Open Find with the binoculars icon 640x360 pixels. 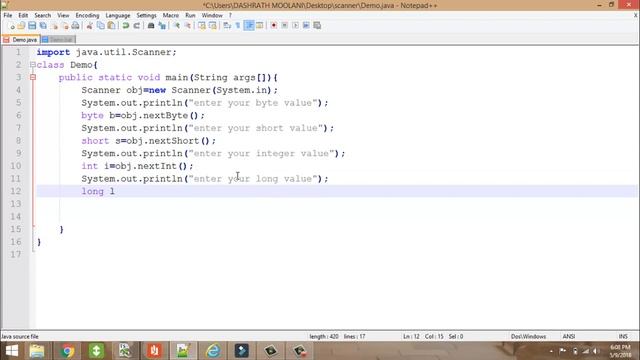tap(151, 26)
